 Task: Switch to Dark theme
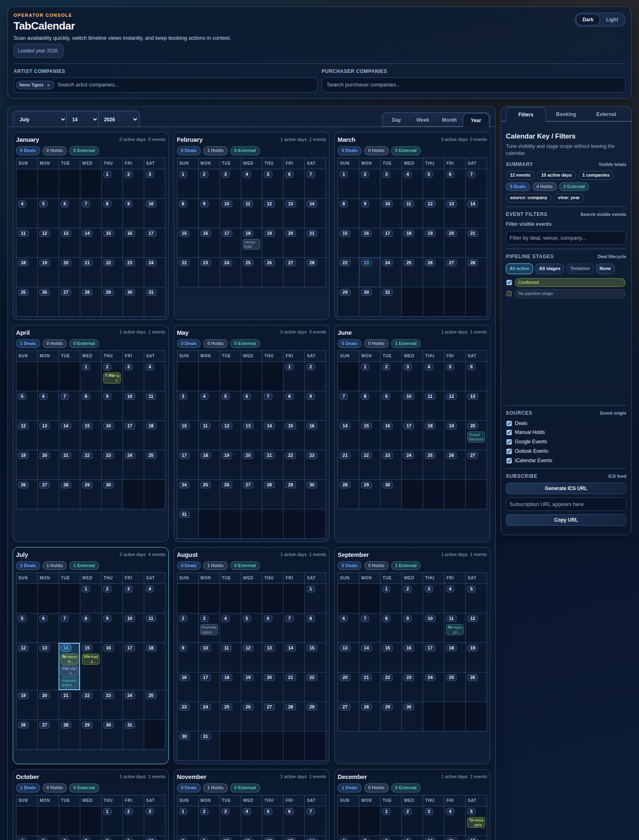pyautogui.click(x=588, y=20)
